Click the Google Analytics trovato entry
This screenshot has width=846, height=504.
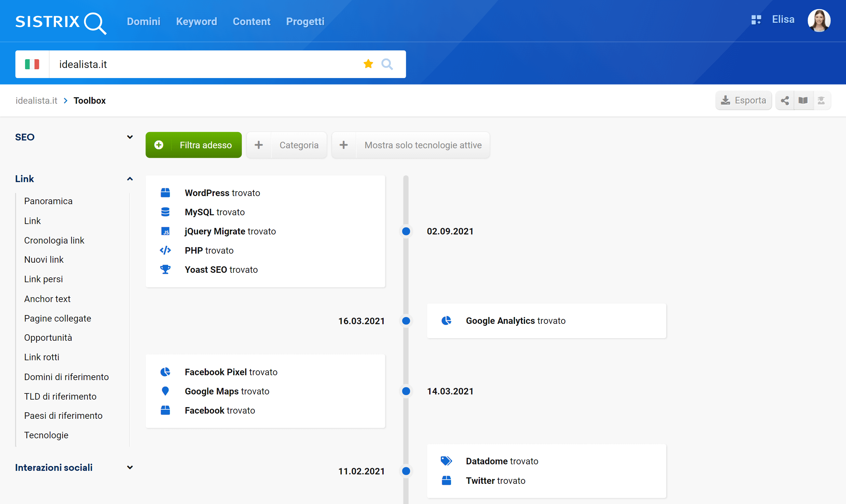coord(516,321)
